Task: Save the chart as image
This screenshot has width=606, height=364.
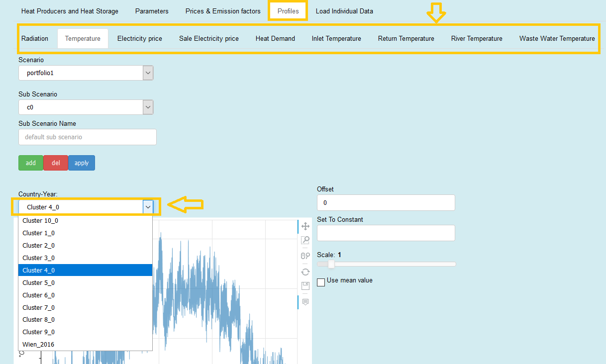Action: tap(305, 286)
